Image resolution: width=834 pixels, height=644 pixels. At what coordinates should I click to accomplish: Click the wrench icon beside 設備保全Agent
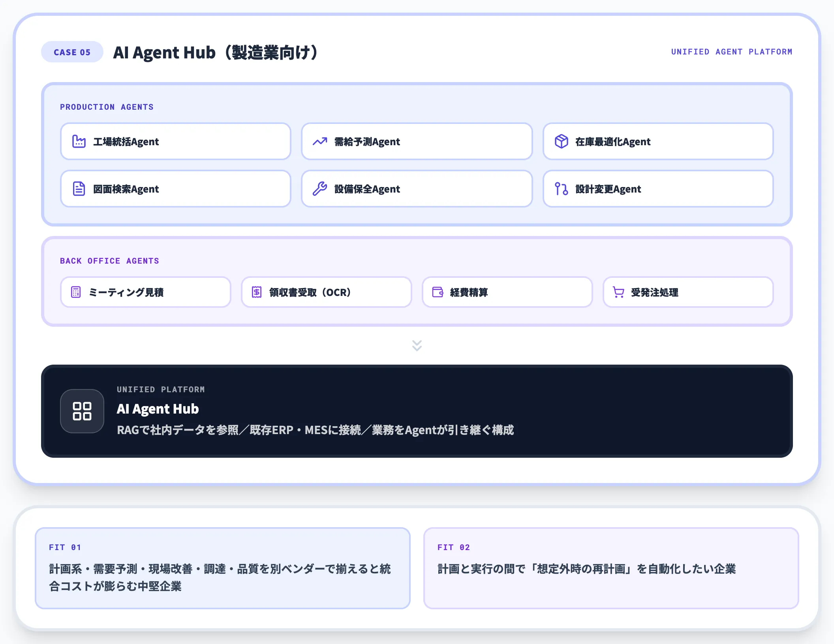pos(320,189)
